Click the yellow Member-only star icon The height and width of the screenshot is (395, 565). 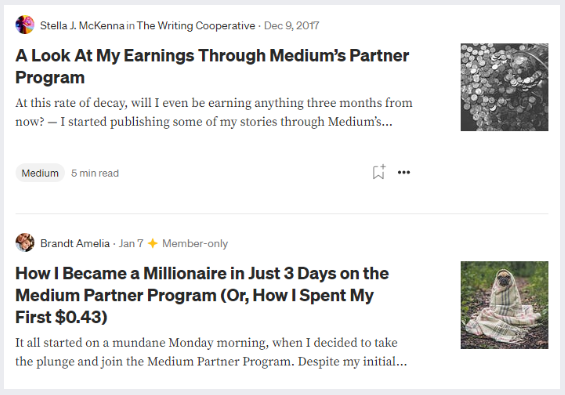click(x=153, y=243)
